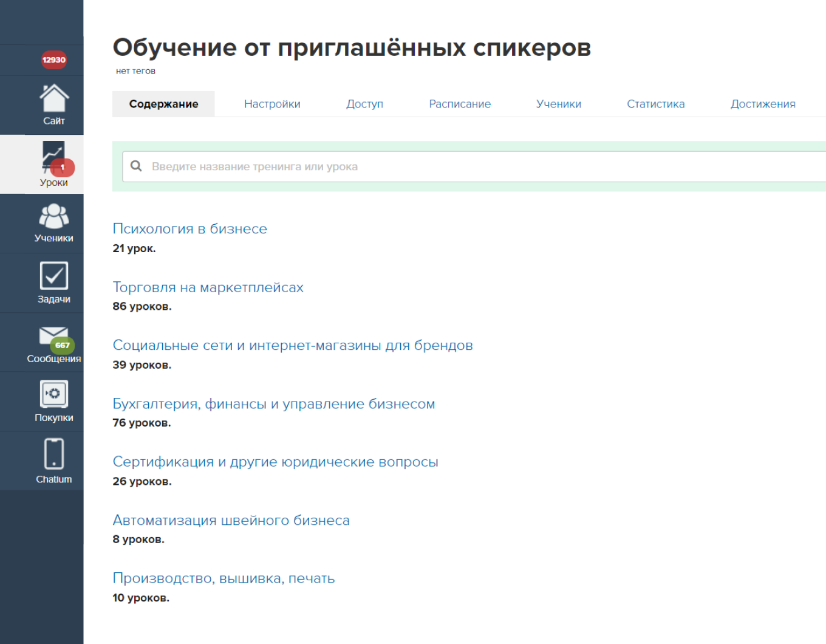
Task: Select the Достижения tab
Action: [x=763, y=104]
